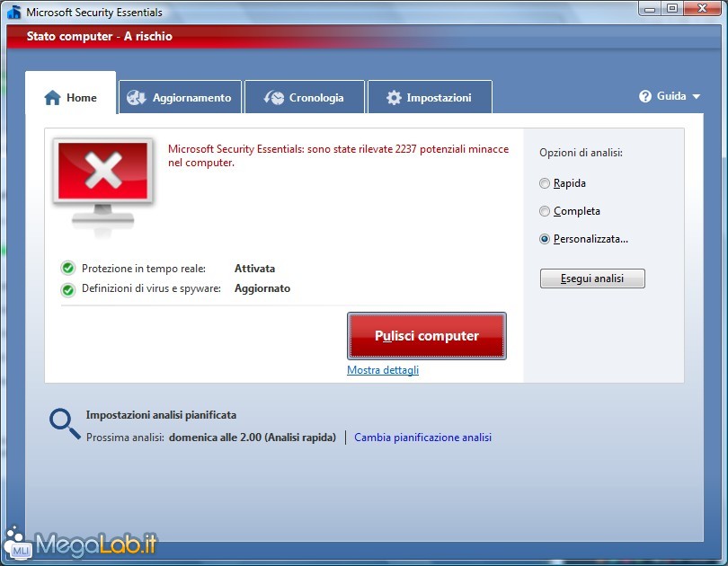The image size is (728, 566).
Task: Click the 'Prossima analisi:' label
Action: (x=125, y=438)
